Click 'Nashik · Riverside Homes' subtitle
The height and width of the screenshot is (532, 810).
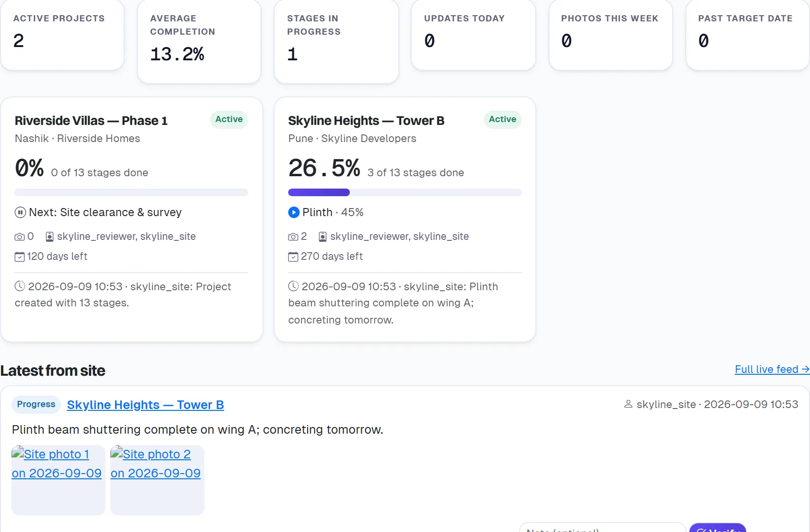point(77,139)
